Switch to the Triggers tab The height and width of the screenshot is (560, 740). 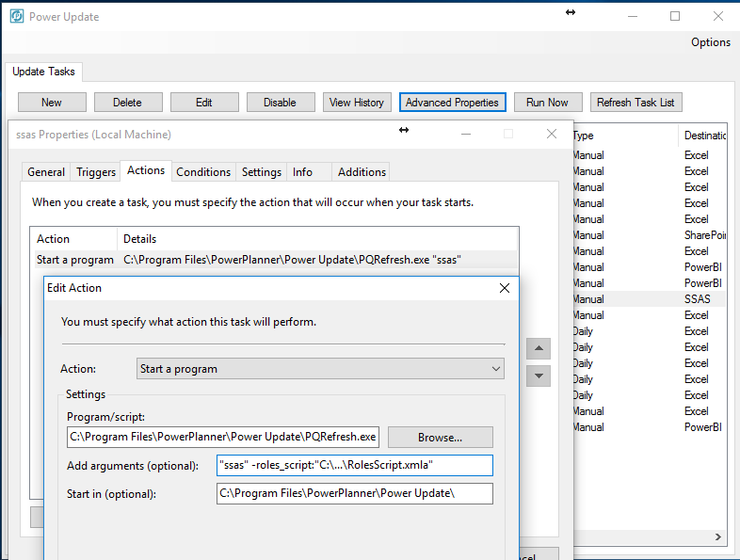click(x=96, y=172)
